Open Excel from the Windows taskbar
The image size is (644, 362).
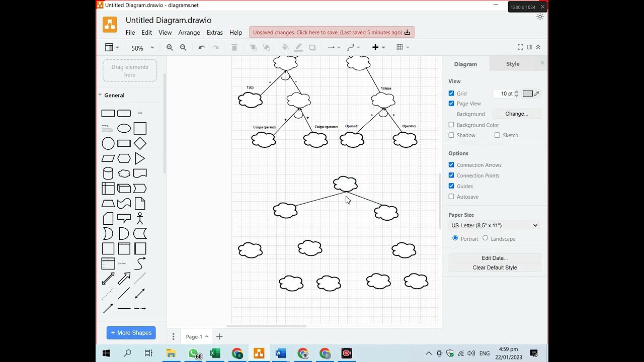click(x=215, y=353)
